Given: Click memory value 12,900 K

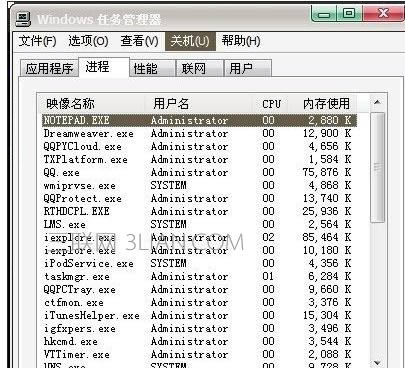Looking at the screenshot, I should (327, 133).
